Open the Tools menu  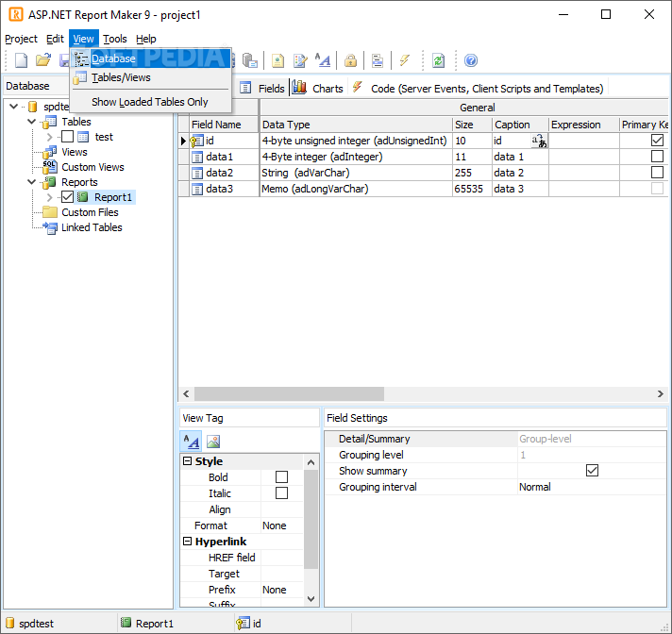[115, 39]
